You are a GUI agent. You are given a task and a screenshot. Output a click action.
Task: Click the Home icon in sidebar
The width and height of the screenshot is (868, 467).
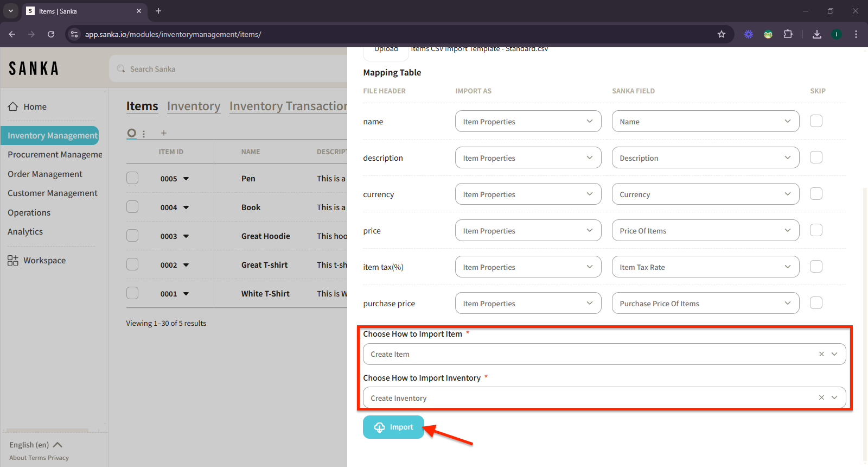pyautogui.click(x=13, y=107)
